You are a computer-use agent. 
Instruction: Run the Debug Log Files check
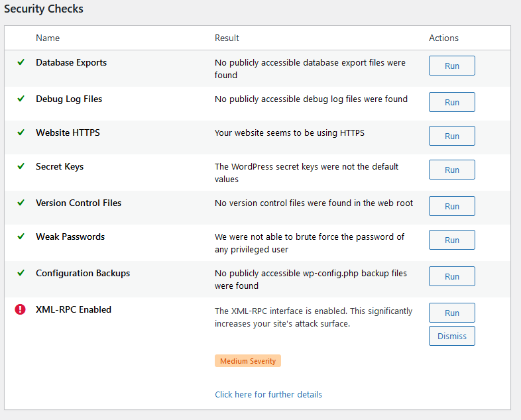coord(451,103)
